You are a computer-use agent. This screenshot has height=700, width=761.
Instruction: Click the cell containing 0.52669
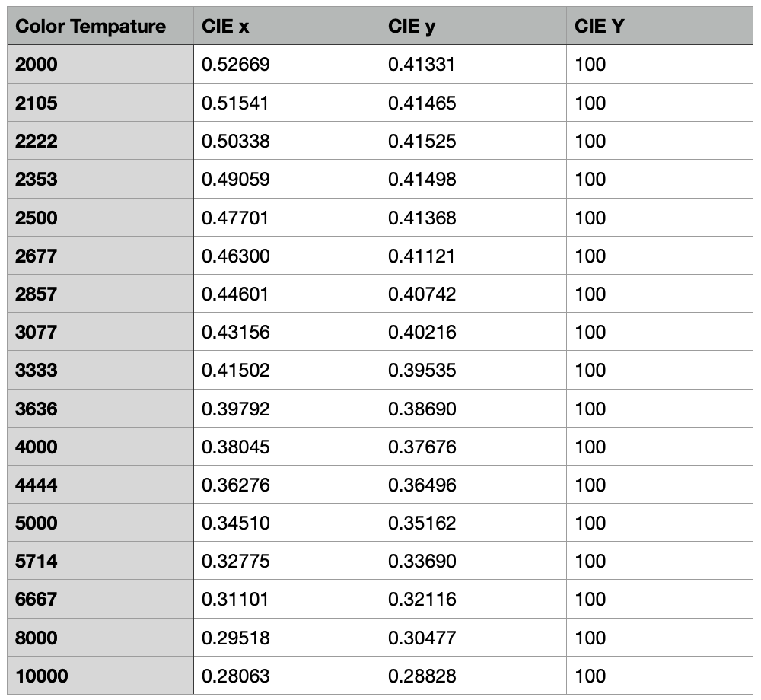[236, 65]
